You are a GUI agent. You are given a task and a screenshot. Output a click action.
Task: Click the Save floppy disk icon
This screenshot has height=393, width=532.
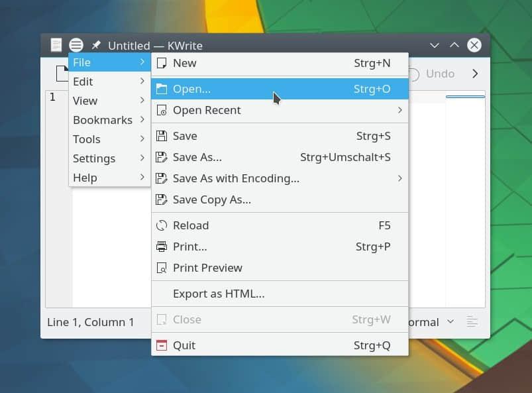[x=161, y=136]
